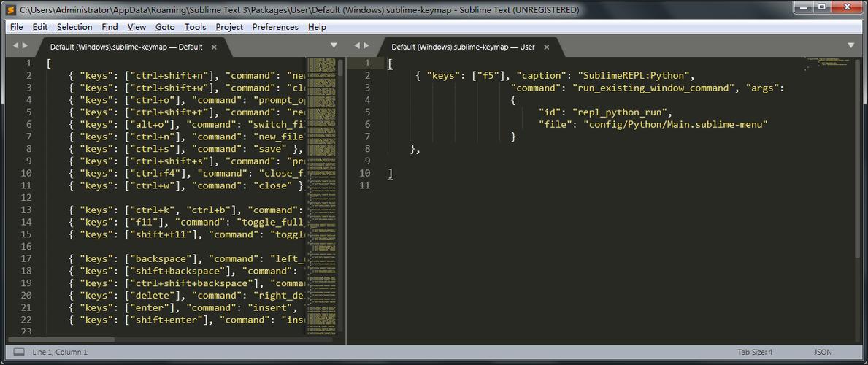Click "shift+backspace" binding line
The width and height of the screenshot is (868, 365).
pyautogui.click(x=187, y=270)
